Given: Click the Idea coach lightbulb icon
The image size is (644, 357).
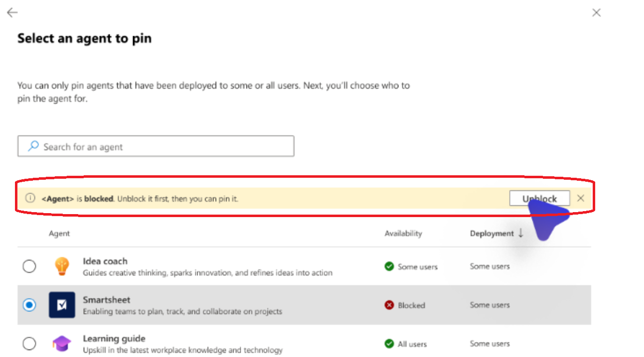Looking at the screenshot, I should [62, 266].
